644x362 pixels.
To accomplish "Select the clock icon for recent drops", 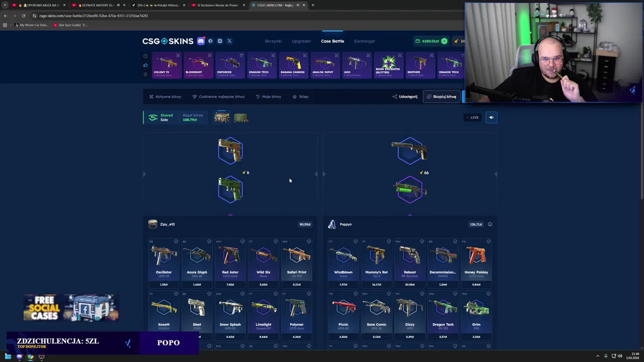I will click(x=145, y=56).
